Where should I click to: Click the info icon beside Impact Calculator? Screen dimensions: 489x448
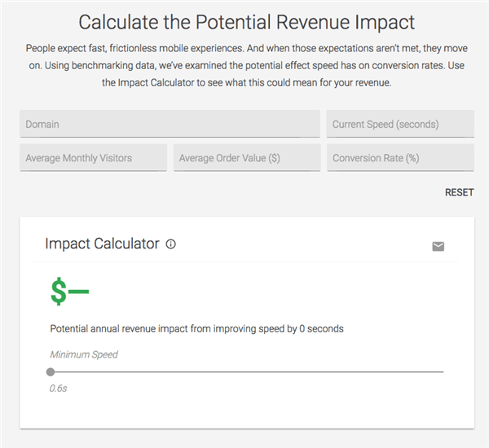point(170,244)
